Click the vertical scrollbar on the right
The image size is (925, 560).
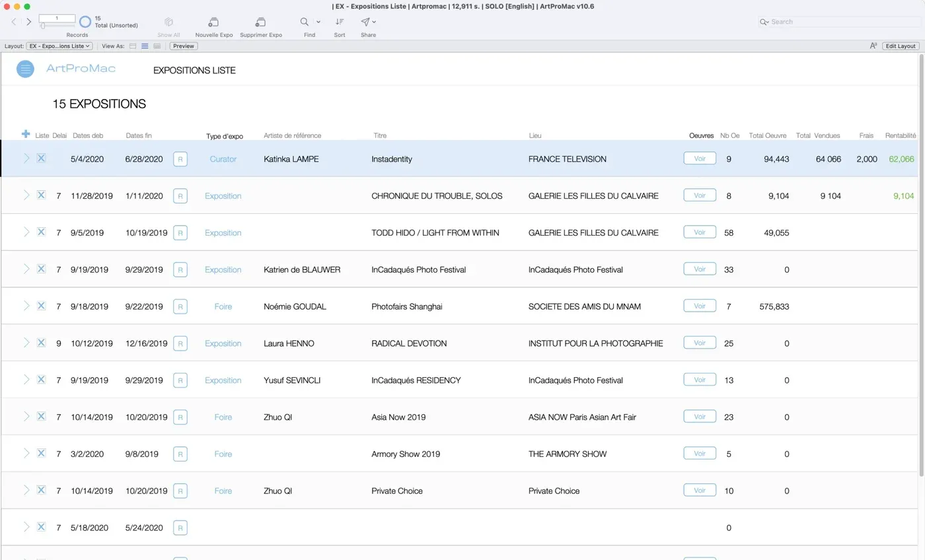(x=922, y=264)
